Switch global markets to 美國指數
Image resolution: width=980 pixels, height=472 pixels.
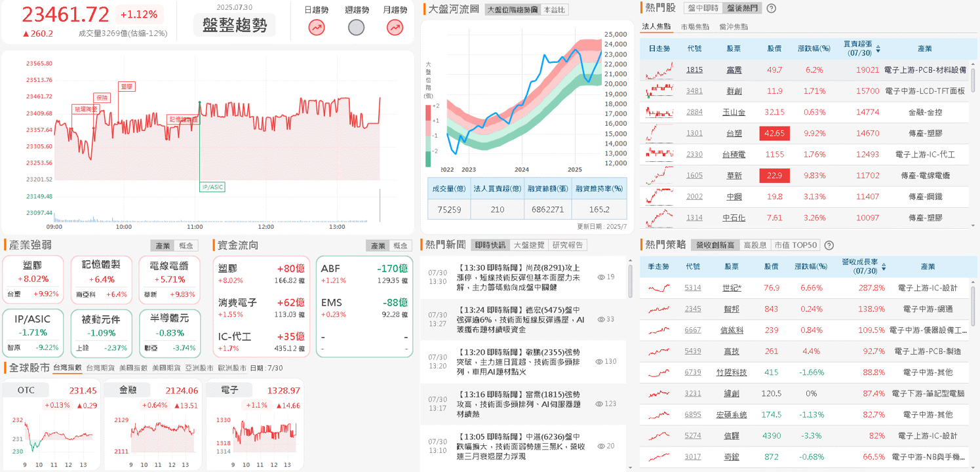pyautogui.click(x=132, y=368)
